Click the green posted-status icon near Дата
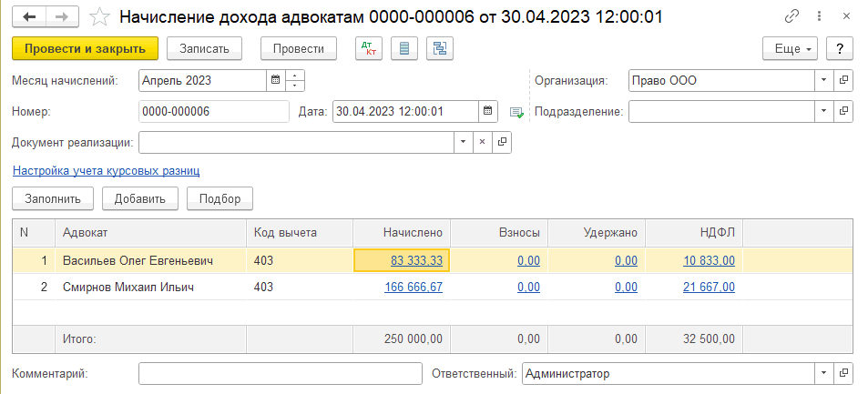The width and height of the screenshot is (868, 394). click(516, 112)
